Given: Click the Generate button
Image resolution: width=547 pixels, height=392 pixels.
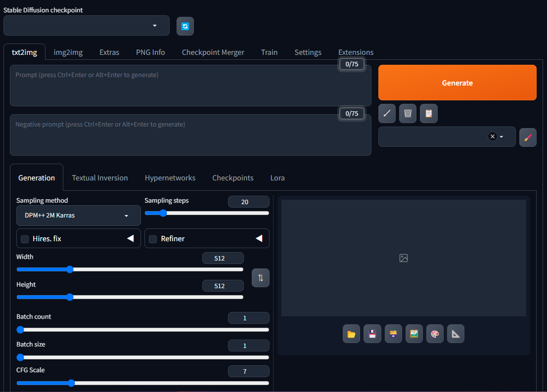Looking at the screenshot, I should pos(457,83).
